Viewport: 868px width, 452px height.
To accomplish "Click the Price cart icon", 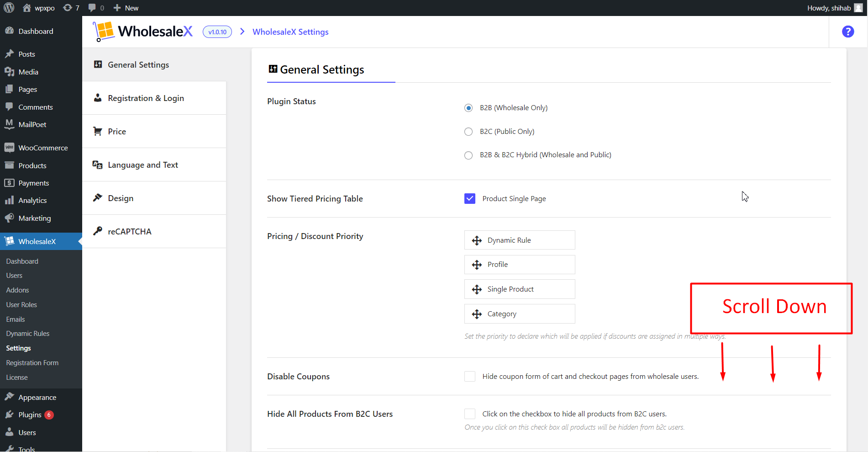I will [98, 131].
